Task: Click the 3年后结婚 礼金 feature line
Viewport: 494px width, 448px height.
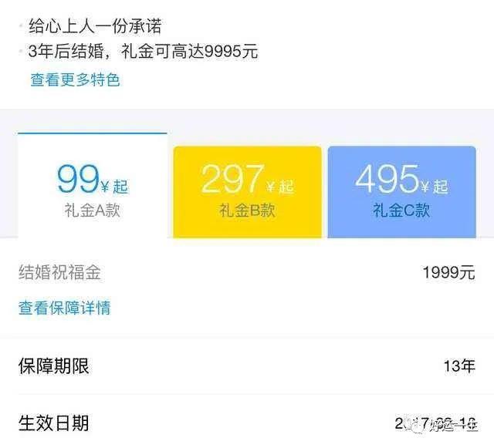Action: tap(143, 52)
